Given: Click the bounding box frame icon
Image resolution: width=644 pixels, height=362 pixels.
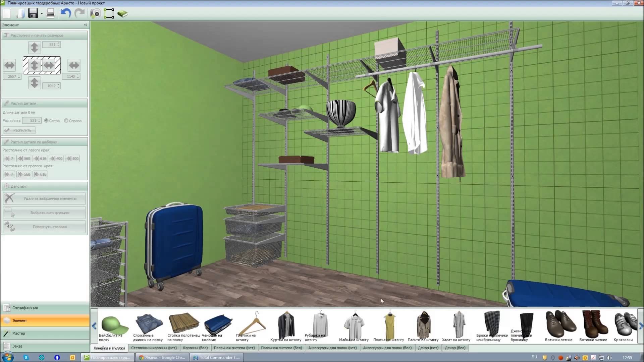Looking at the screenshot, I should click(109, 13).
